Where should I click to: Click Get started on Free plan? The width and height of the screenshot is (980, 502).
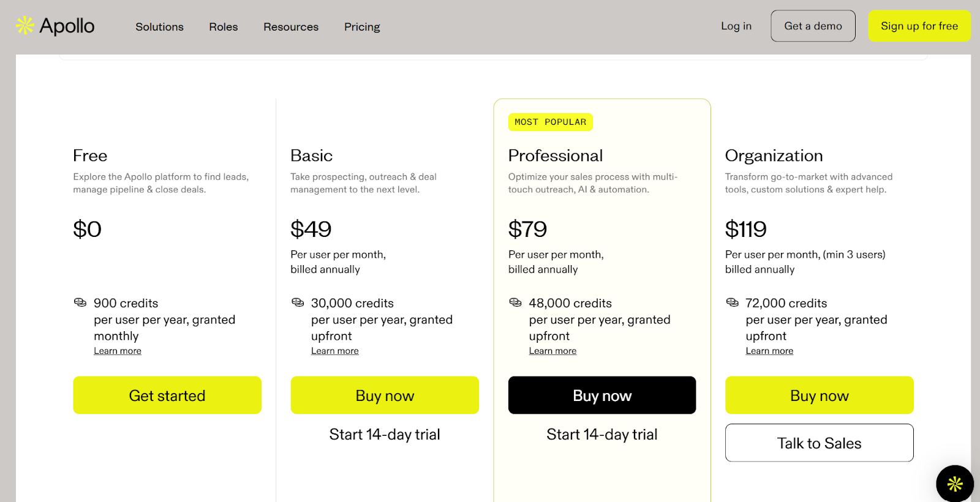click(167, 395)
